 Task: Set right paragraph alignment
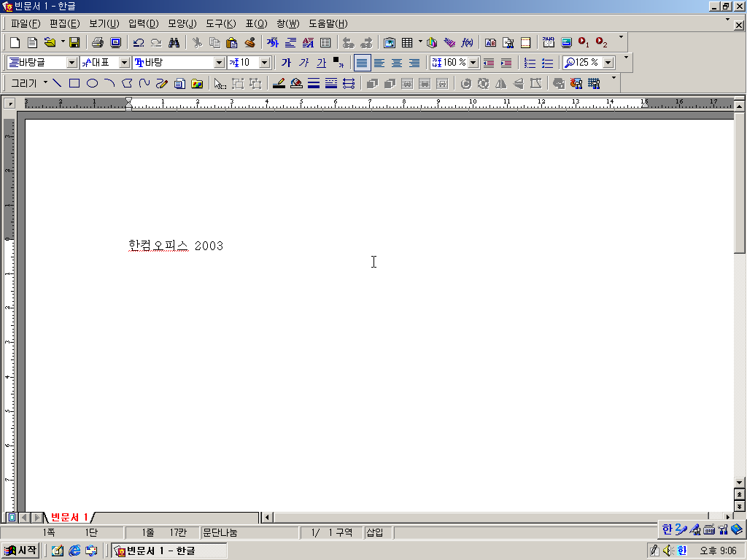click(x=414, y=63)
